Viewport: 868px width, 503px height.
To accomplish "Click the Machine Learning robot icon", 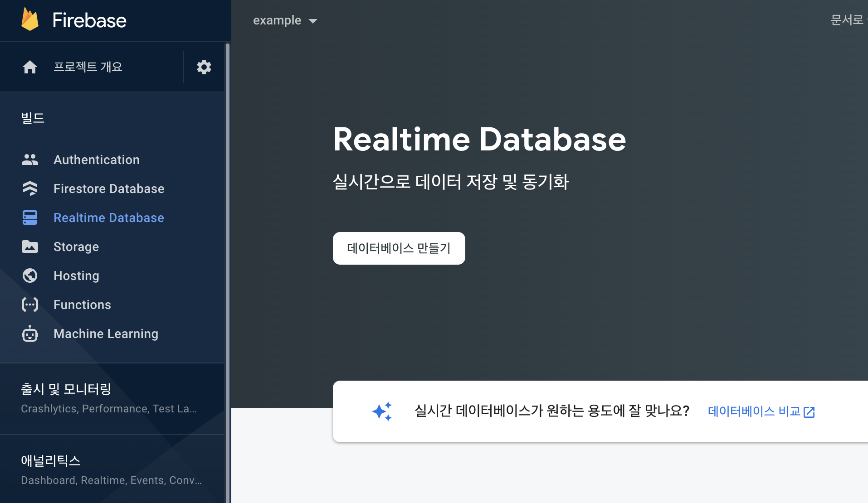I will [x=30, y=334].
